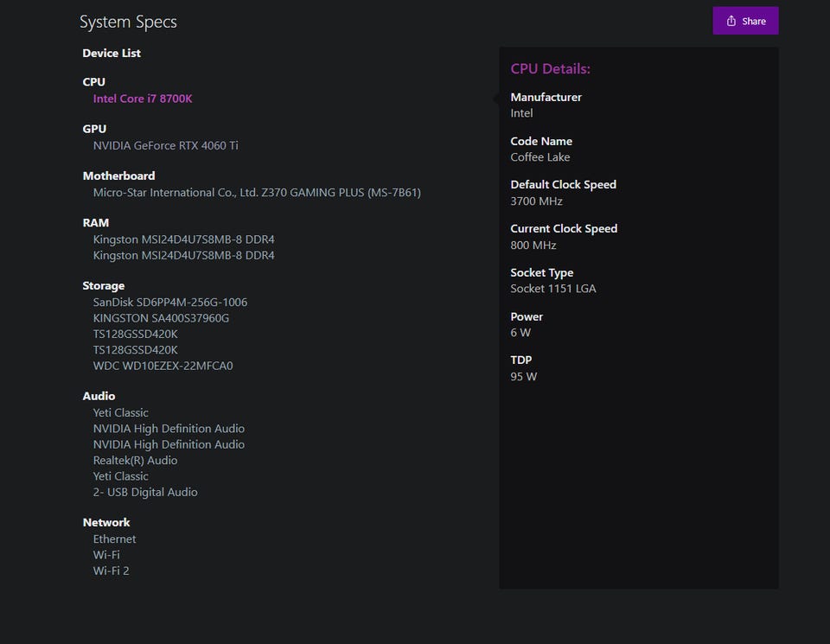This screenshot has width=830, height=644.
Task: Click the Manufacturer value Intel
Action: tap(521, 113)
